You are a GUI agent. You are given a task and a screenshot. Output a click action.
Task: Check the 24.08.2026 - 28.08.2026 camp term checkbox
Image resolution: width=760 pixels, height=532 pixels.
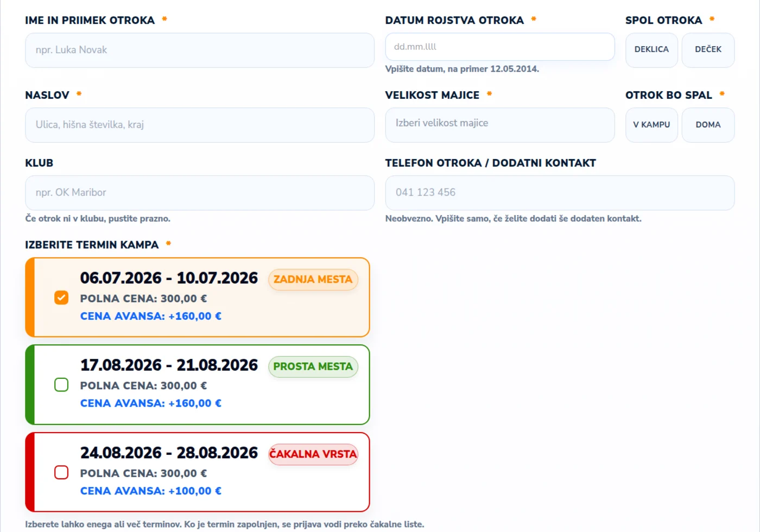[61, 472]
